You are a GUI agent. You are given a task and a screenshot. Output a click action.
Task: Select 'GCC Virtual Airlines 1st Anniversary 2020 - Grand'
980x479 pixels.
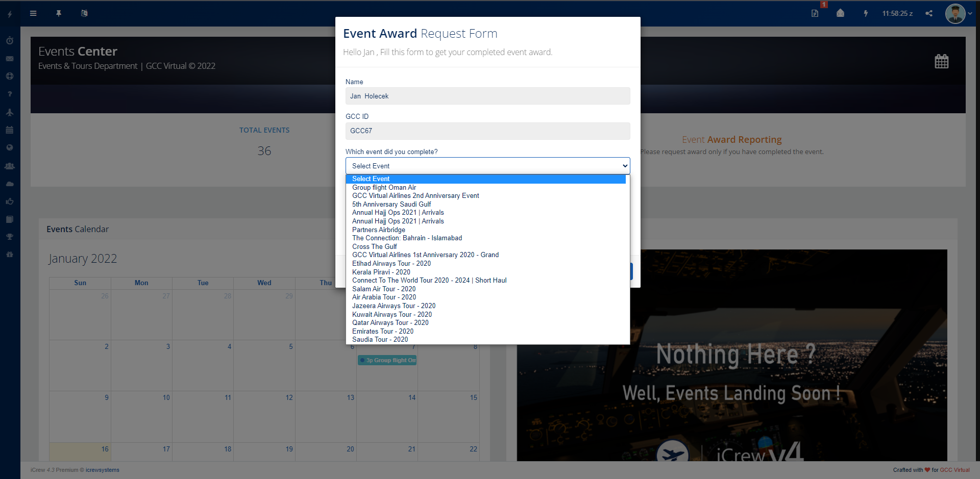point(486,255)
